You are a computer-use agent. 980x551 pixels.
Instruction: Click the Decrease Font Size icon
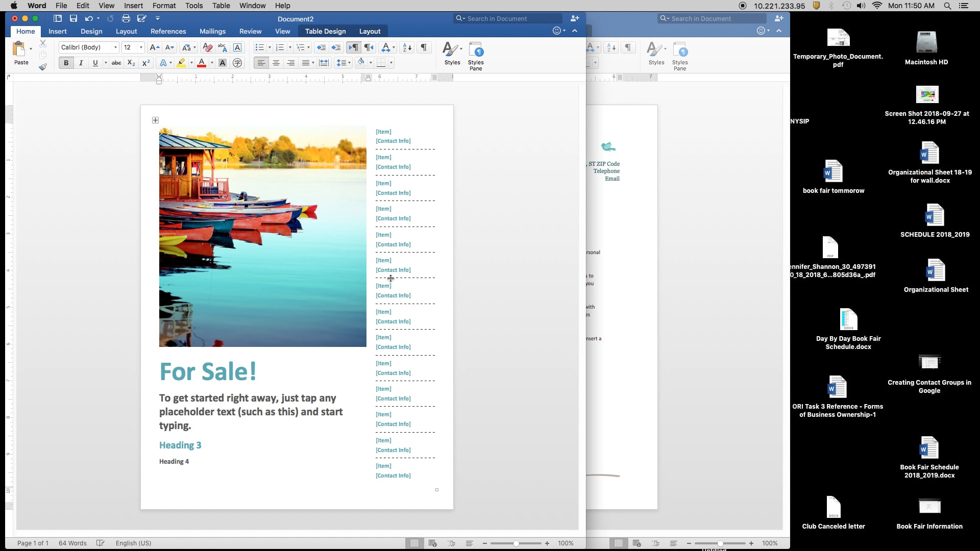[170, 47]
